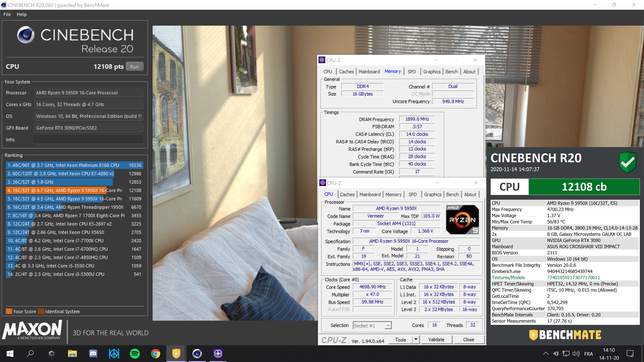Open the blue peace-symbol app in taskbar
The height and width of the screenshot is (362, 644).
(114, 353)
